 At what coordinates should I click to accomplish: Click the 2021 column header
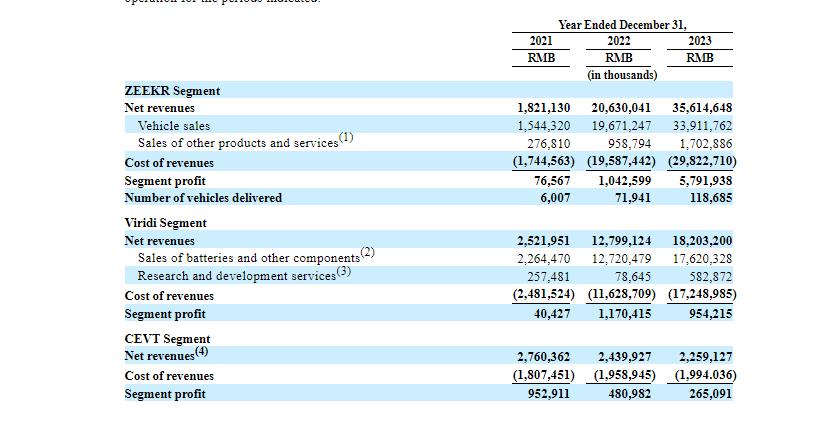coord(541,41)
